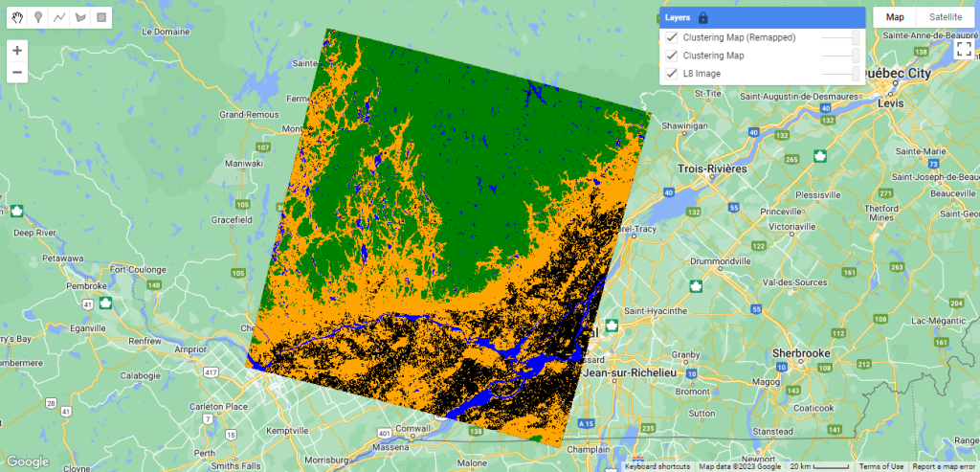
Task: Select the hand pan tool
Action: [x=17, y=17]
